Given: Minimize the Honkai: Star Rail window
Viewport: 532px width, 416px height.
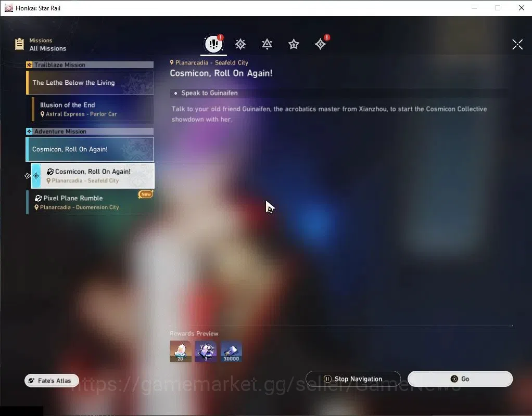Looking at the screenshot, I should pos(474,8).
